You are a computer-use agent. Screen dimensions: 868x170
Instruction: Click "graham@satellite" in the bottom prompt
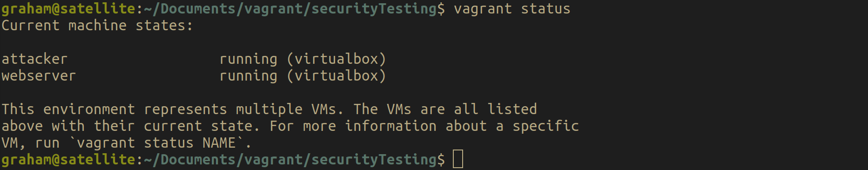click(68, 160)
